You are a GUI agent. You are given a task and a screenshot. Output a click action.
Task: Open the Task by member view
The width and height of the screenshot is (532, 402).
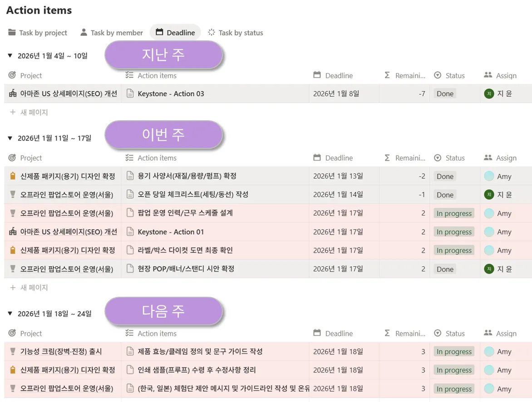coord(112,33)
